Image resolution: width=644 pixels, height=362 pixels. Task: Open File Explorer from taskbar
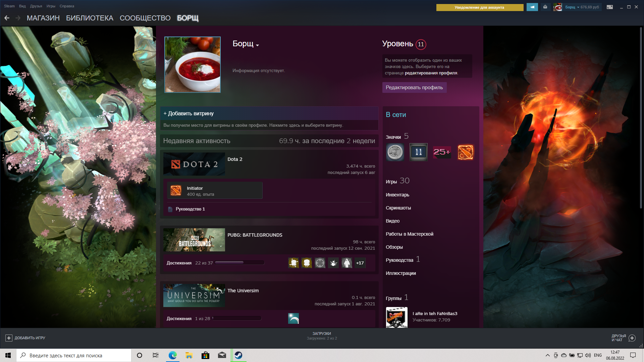coord(189,355)
